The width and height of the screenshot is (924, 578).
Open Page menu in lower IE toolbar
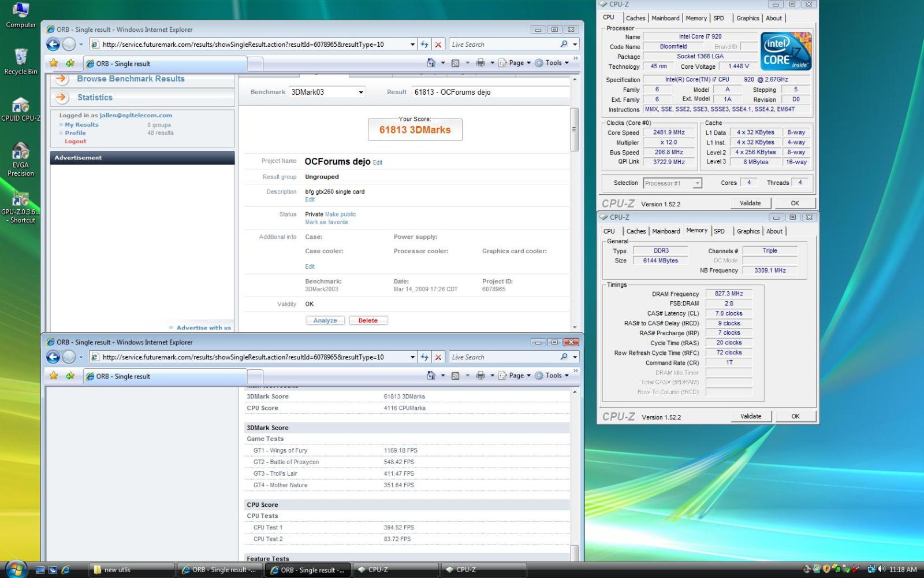click(515, 376)
